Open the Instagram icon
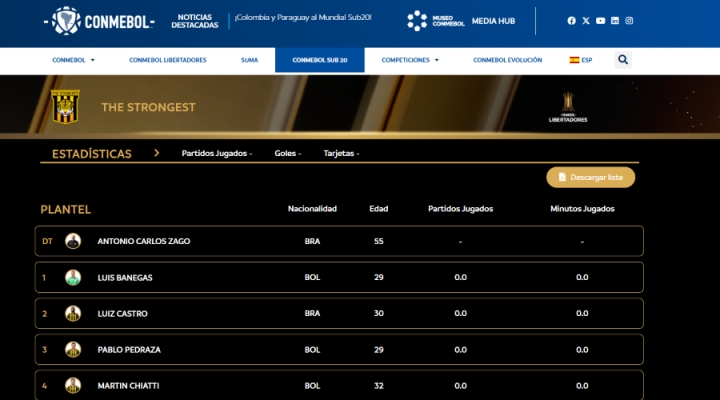The height and width of the screenshot is (400, 720). pyautogui.click(x=629, y=21)
